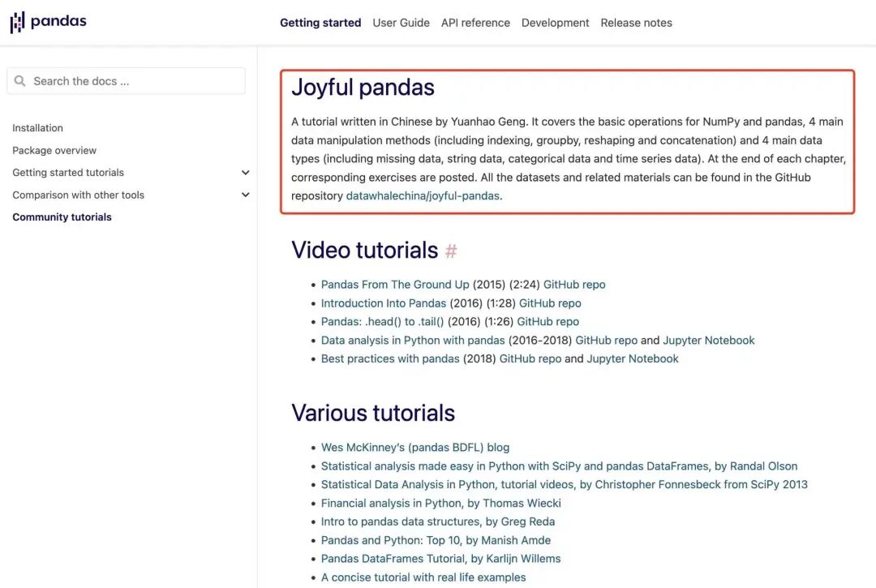This screenshot has height=588, width=876.
Task: Open Introduction Into Pandas link
Action: [383, 303]
